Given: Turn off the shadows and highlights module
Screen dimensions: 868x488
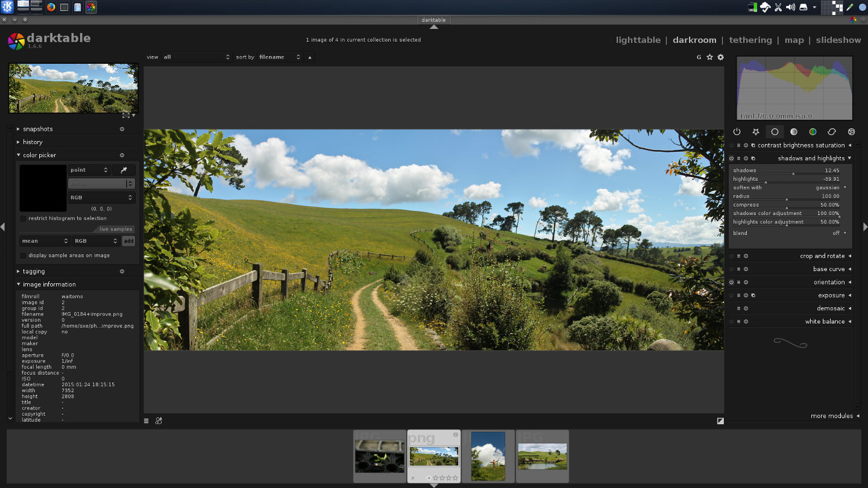Looking at the screenshot, I should coord(731,158).
